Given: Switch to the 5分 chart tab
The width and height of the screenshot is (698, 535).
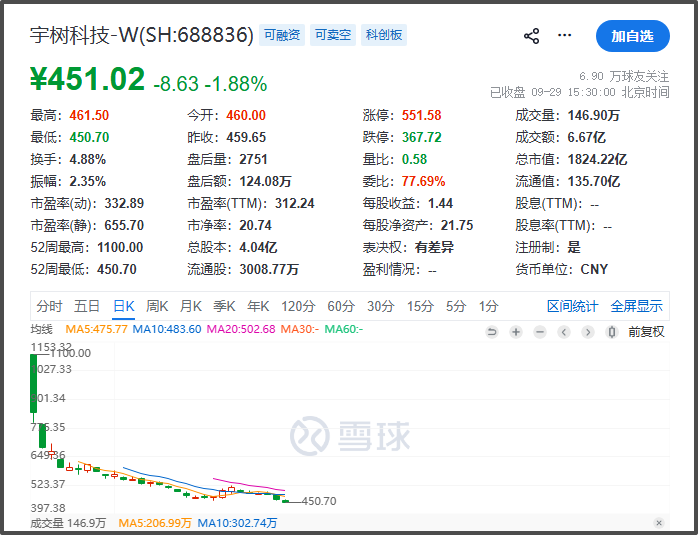Looking at the screenshot, I should tap(456, 306).
